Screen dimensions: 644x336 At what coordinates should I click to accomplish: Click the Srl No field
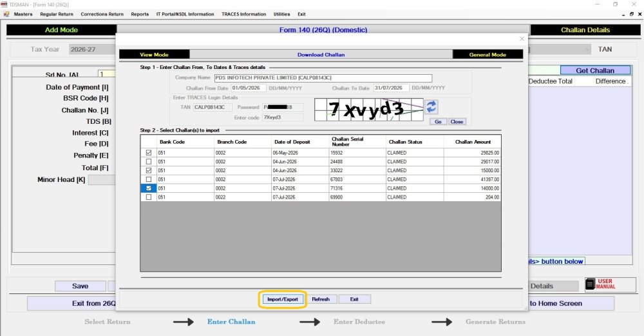click(107, 74)
